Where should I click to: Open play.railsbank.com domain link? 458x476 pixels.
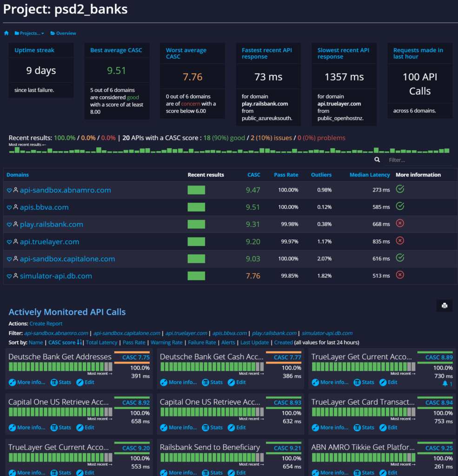(51, 225)
